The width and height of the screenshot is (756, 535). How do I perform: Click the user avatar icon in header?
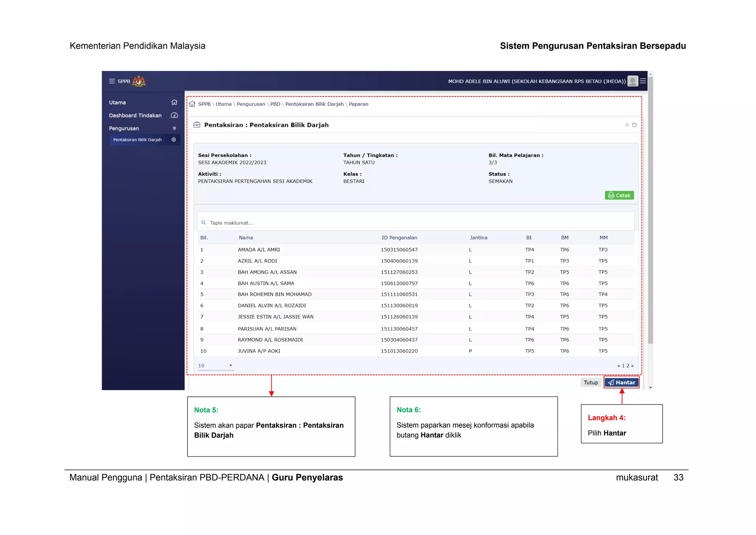pos(632,81)
